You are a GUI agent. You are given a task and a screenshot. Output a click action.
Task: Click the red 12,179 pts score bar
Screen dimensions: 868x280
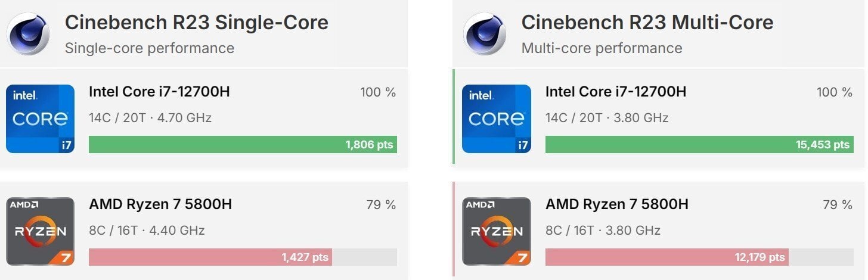point(667,257)
